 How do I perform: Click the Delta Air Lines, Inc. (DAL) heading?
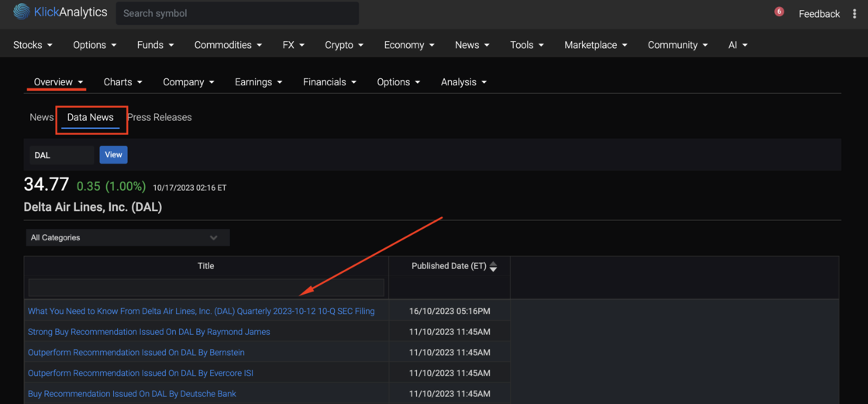pos(93,207)
